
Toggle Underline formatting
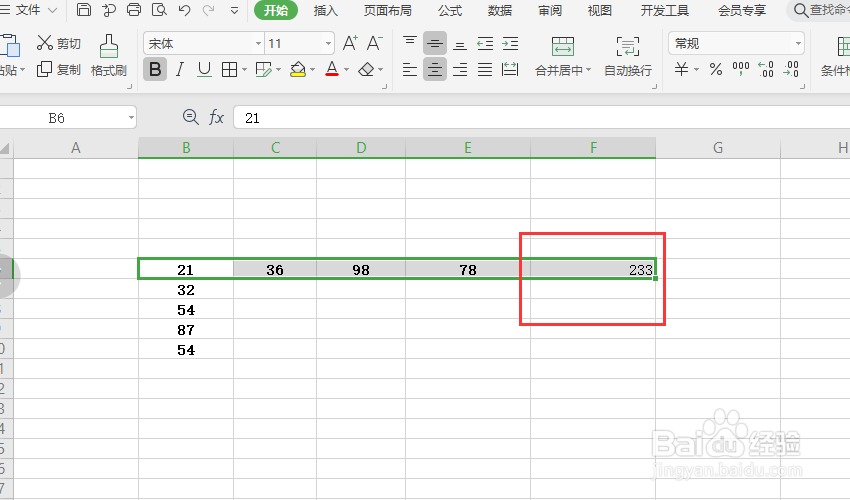pos(204,69)
